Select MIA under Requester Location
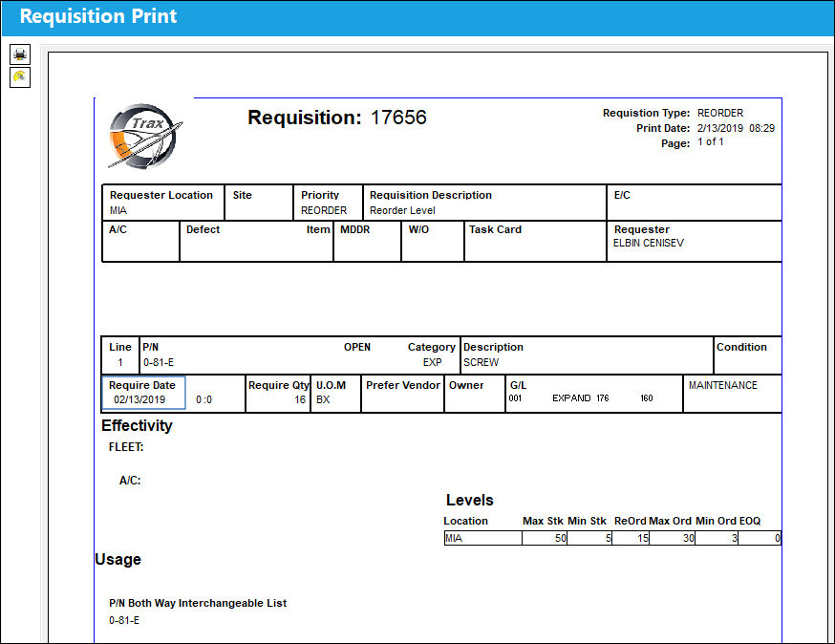 [x=118, y=210]
